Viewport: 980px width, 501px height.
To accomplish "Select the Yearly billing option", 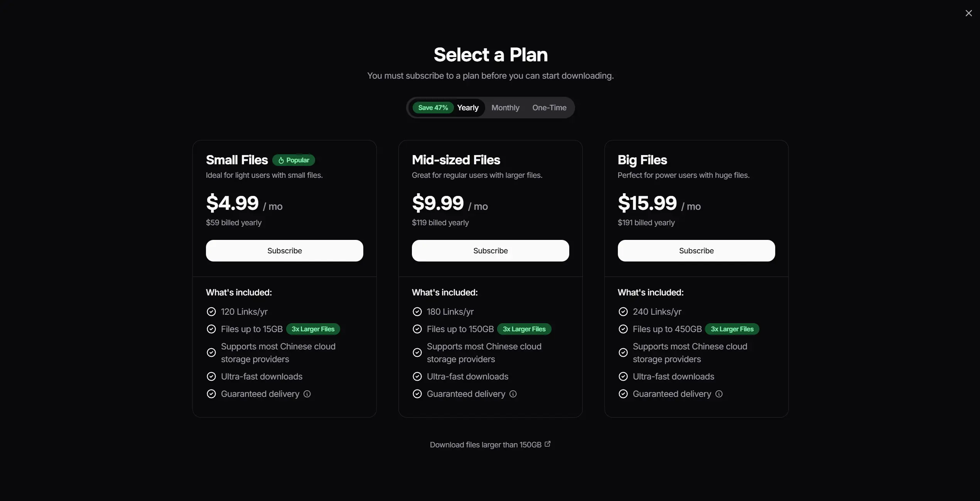I will (x=467, y=108).
